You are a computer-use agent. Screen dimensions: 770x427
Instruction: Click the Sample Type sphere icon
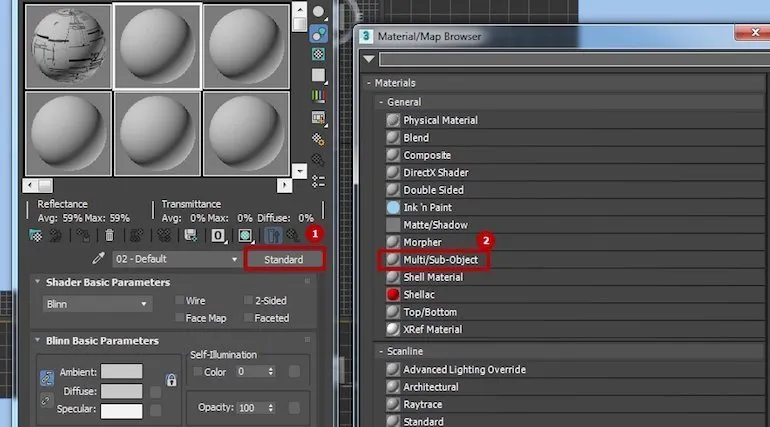point(319,12)
